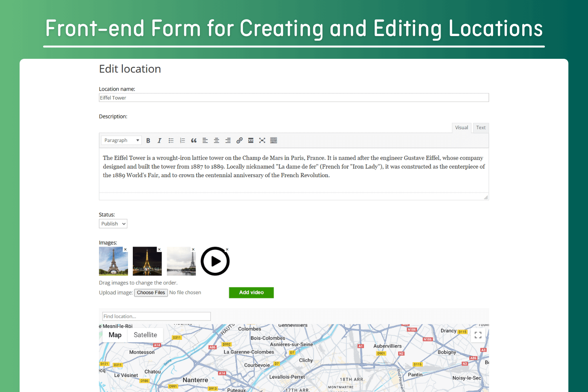Screen dimensions: 588x392
Task: Remove the night Eiffel Tower image
Action: click(159, 249)
